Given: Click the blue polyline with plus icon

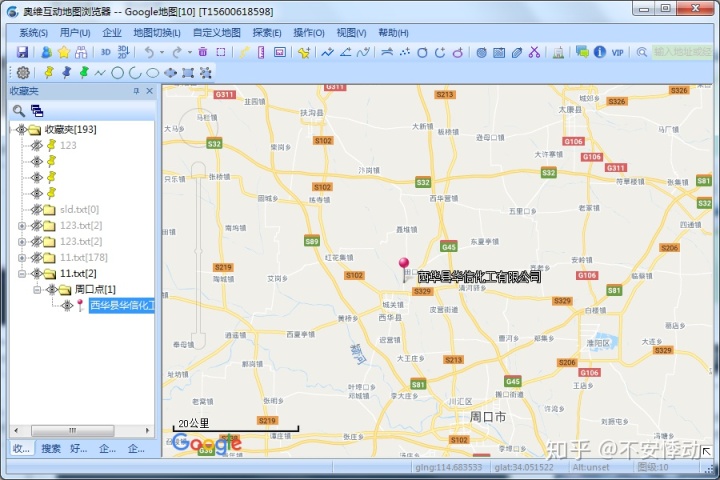Looking at the screenshot, I should [327, 52].
